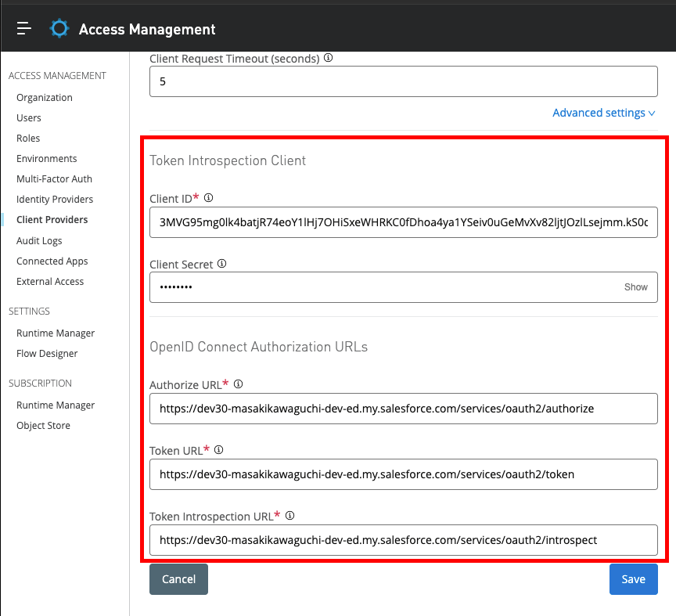Image resolution: width=676 pixels, height=616 pixels.
Task: Open the hamburger navigation menu
Action: coord(24,29)
